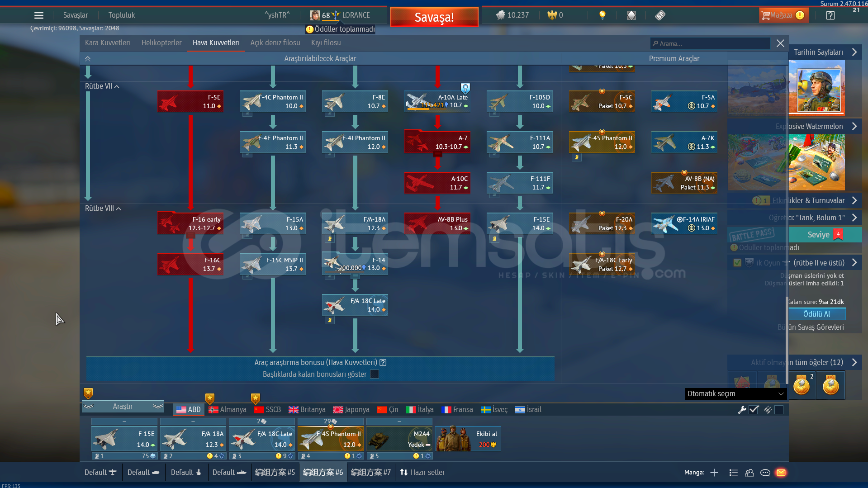Select the F-15C MSIP II card
This screenshot has width=868, height=488.
(273, 264)
